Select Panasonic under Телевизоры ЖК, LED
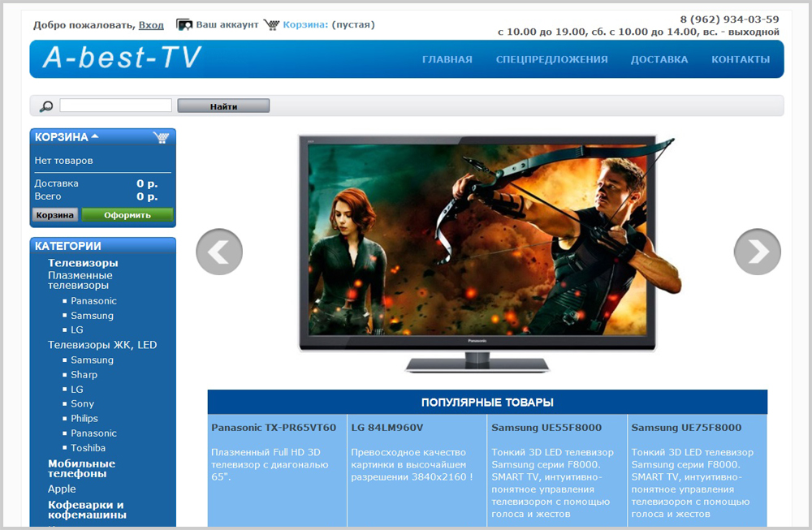Image resolution: width=812 pixels, height=530 pixels. tap(93, 433)
